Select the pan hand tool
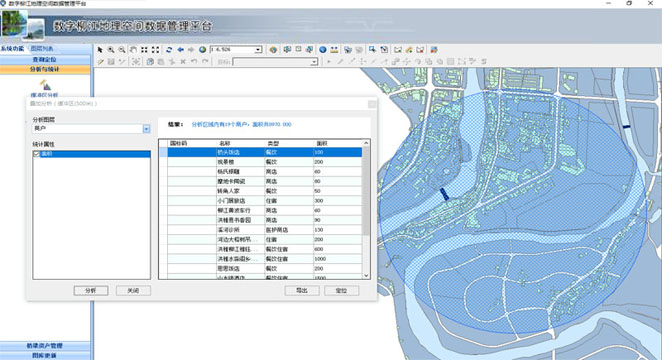This screenshot has width=662, height=360. pos(133,50)
